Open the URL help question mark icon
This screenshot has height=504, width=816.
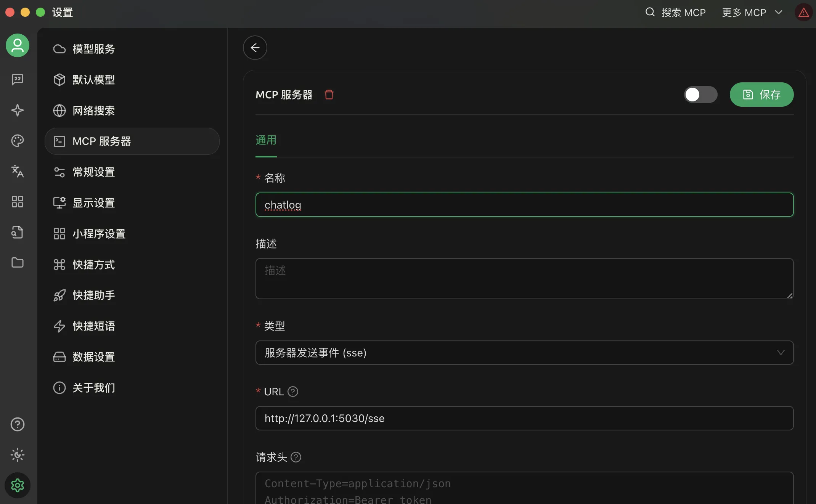tap(292, 392)
